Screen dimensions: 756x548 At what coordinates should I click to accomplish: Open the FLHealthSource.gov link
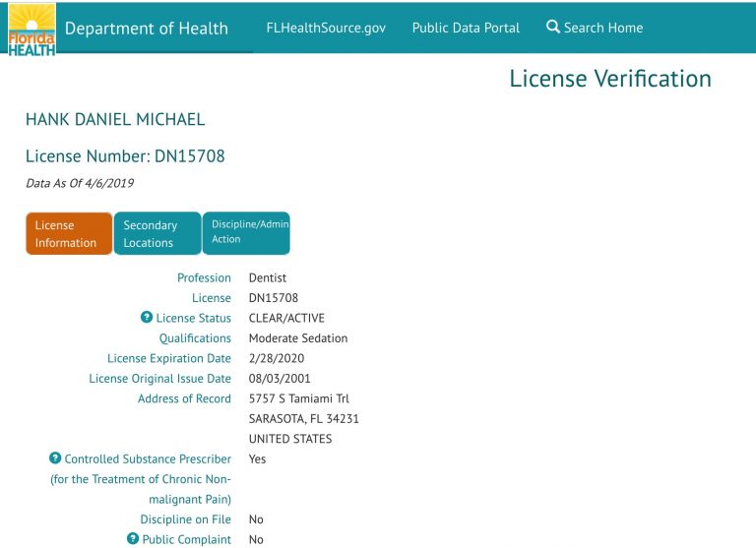[326, 28]
